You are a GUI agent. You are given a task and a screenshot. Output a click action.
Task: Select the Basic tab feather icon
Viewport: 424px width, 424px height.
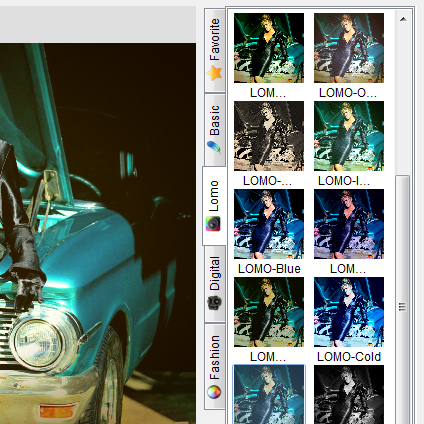pos(214,147)
